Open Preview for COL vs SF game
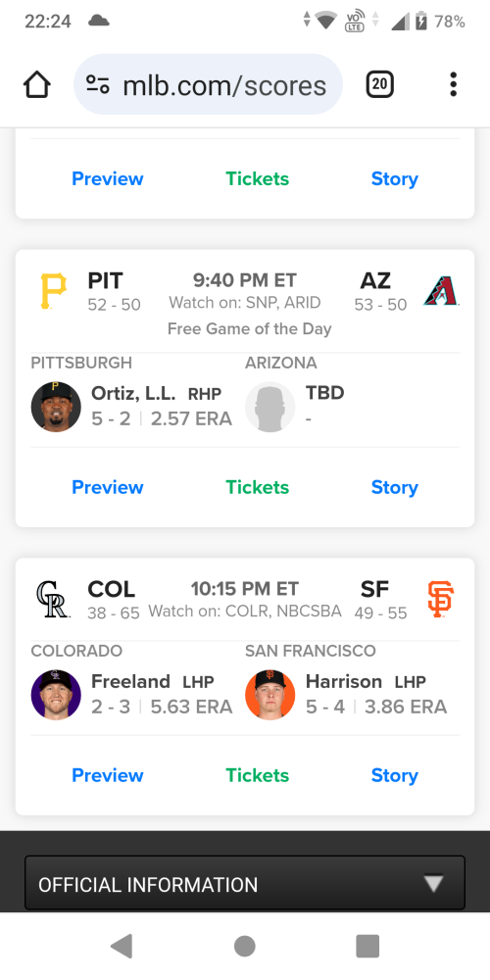Screen dimensions: 490x980 coord(108,775)
